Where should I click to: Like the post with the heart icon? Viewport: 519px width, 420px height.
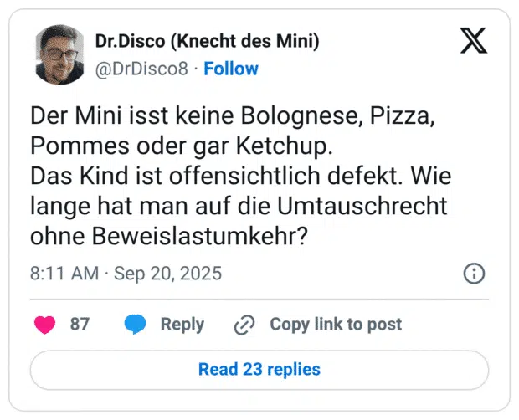click(x=44, y=325)
